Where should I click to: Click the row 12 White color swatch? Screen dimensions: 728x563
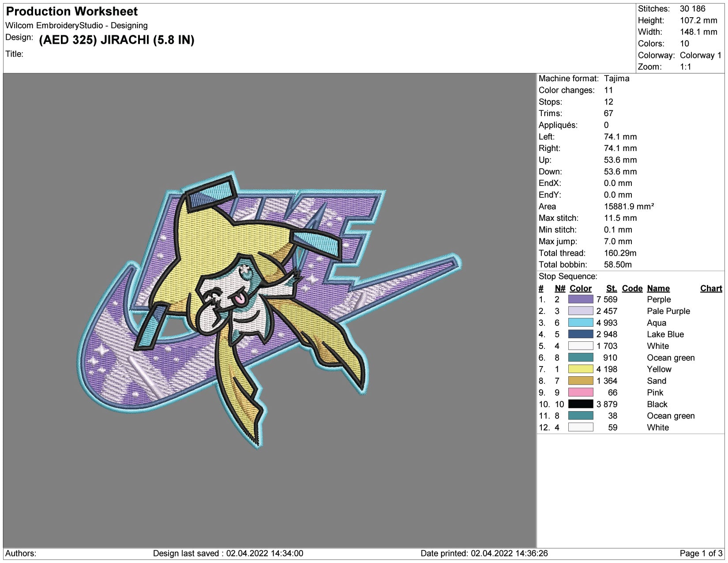point(581,427)
